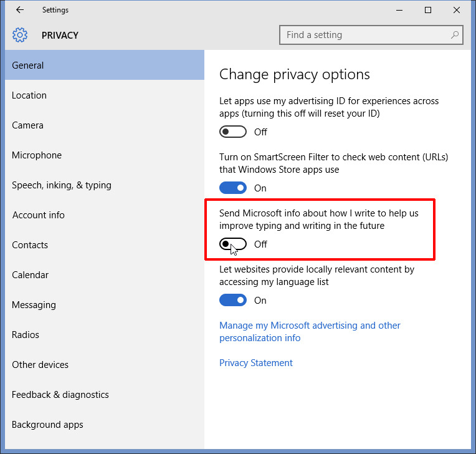Image resolution: width=476 pixels, height=454 pixels.
Task: Click the back arrow in title bar
Action: coord(20,10)
